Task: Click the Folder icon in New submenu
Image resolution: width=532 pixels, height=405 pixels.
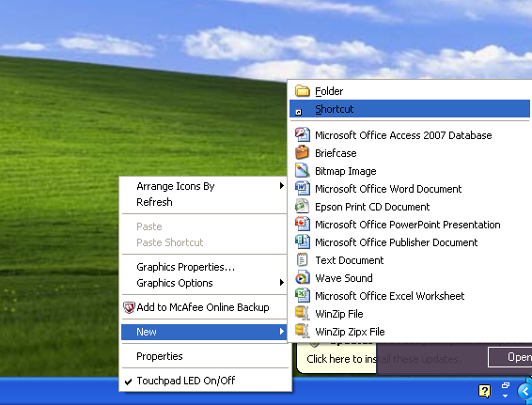Action: click(x=302, y=91)
